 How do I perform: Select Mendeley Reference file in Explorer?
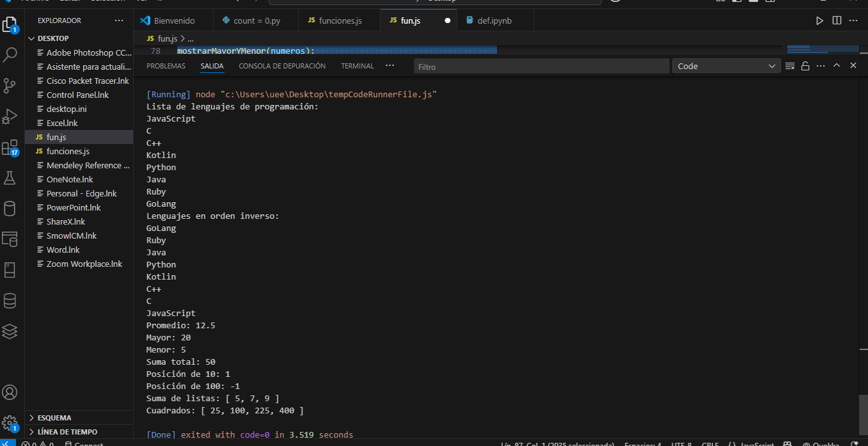pyautogui.click(x=80, y=165)
